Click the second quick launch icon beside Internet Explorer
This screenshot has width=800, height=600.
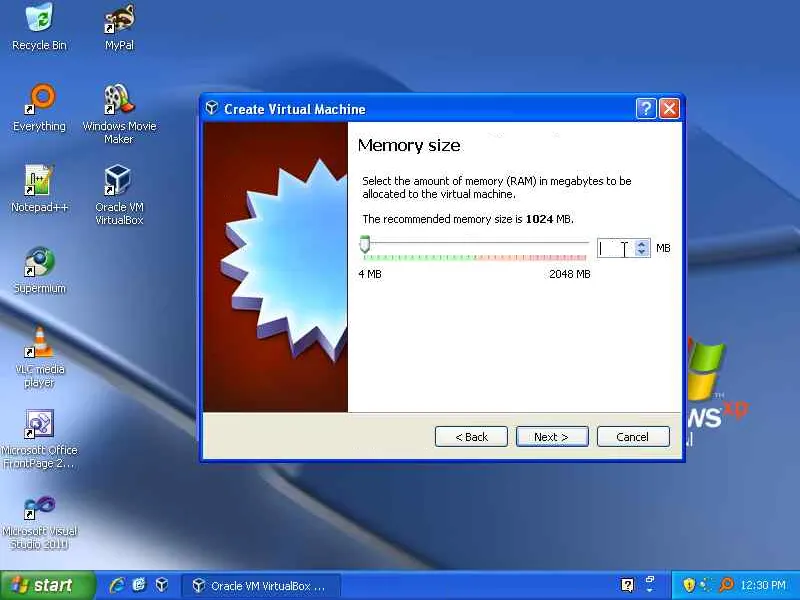(139, 585)
